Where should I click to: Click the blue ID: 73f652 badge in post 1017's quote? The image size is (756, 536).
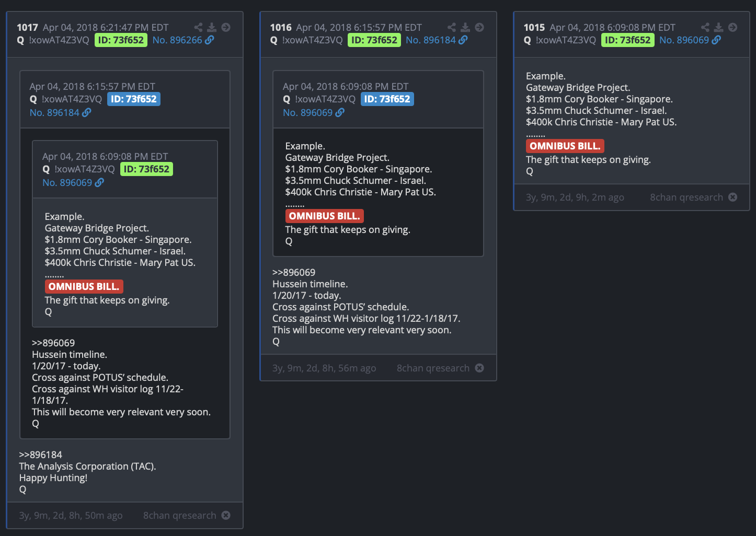tap(134, 99)
